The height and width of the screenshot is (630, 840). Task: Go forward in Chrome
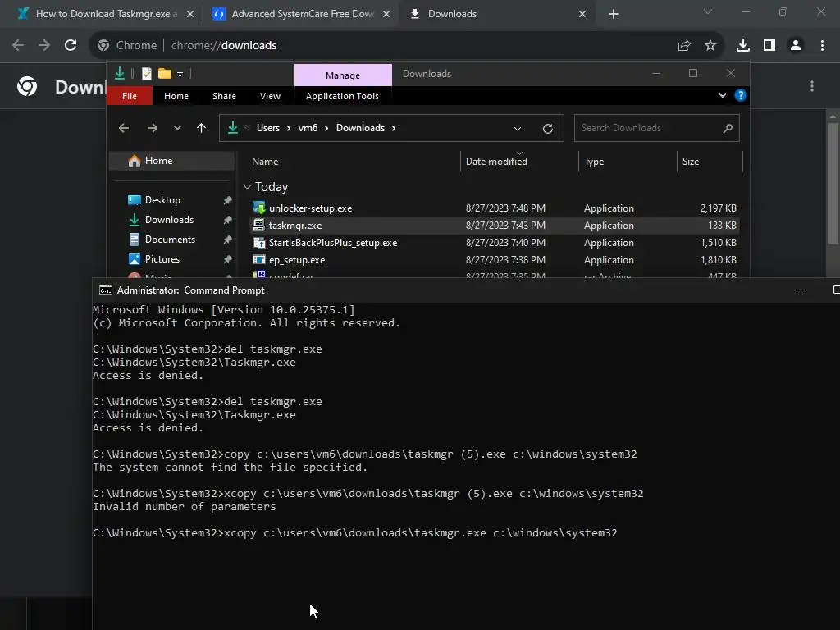(x=44, y=46)
